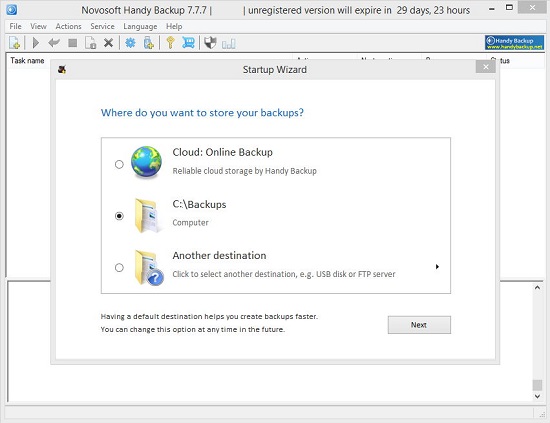Open the Handy Backup website banner
This screenshot has width=550, height=423.
(x=515, y=43)
